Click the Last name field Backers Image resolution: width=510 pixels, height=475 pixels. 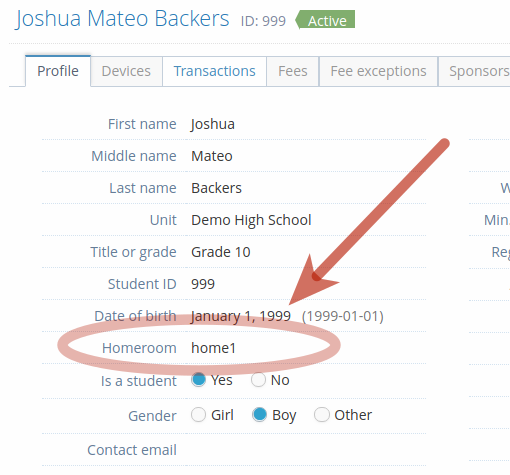point(216,188)
